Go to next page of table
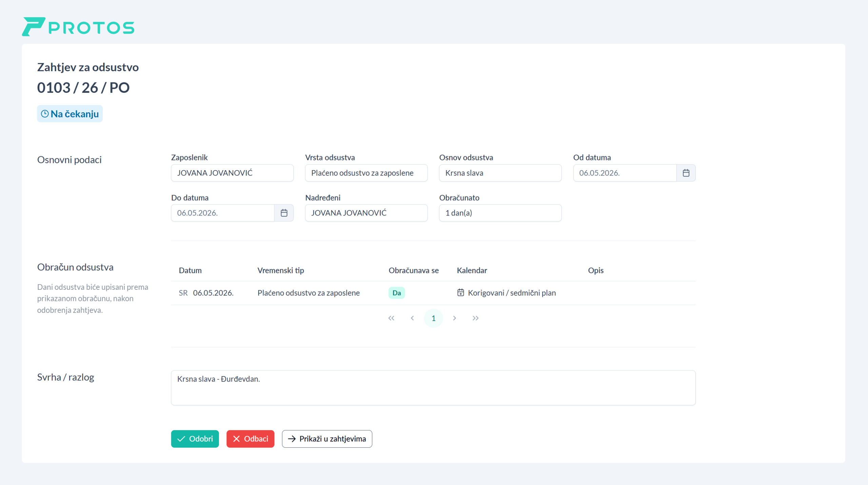 [x=454, y=318]
